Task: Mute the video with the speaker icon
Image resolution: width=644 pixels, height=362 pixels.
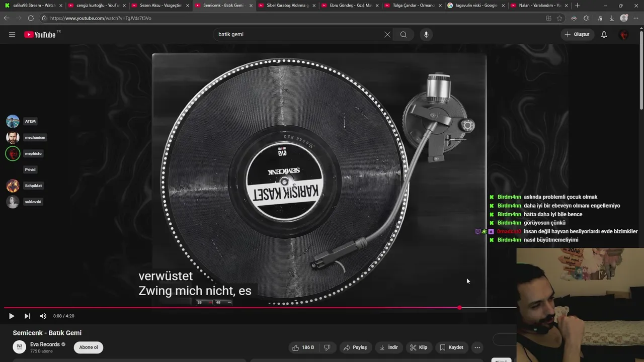Action: [43, 316]
